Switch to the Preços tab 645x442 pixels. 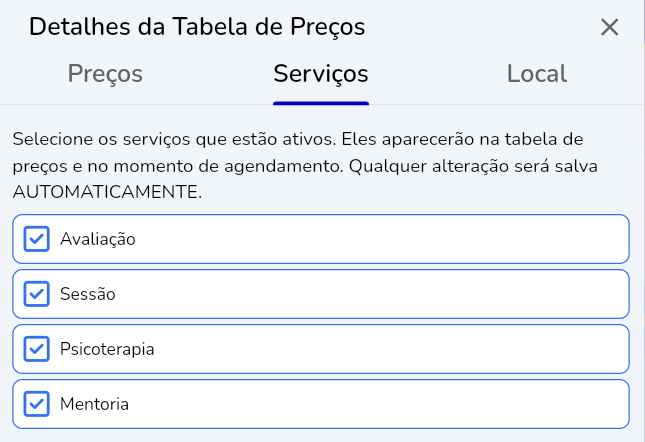pos(105,74)
